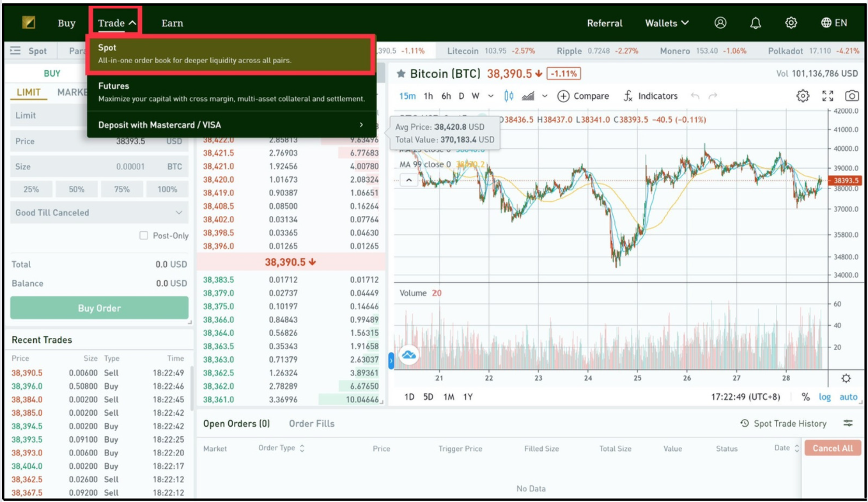Click the order filter sliders icon
This screenshot has height=502, width=868.
click(x=848, y=423)
